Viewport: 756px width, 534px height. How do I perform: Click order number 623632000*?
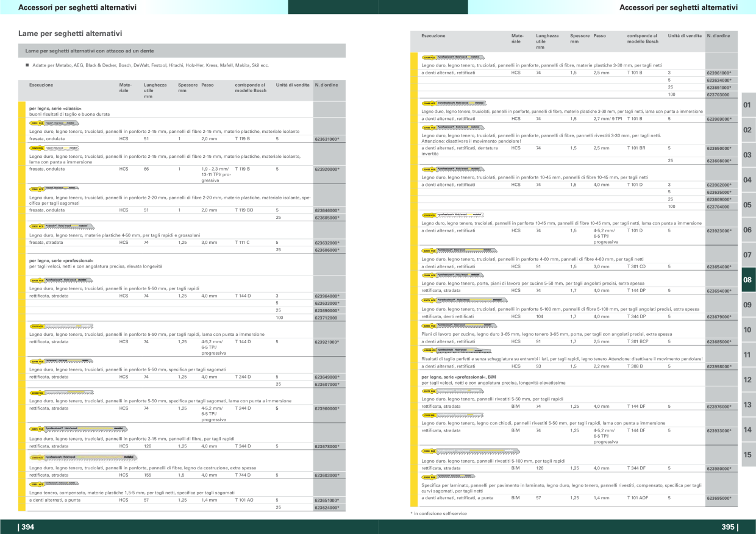(x=326, y=243)
